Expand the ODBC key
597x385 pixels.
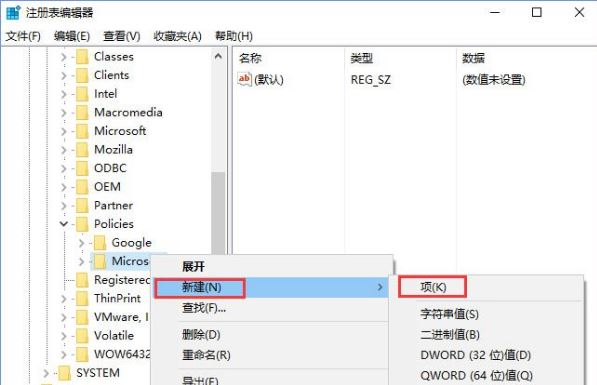click(x=64, y=168)
